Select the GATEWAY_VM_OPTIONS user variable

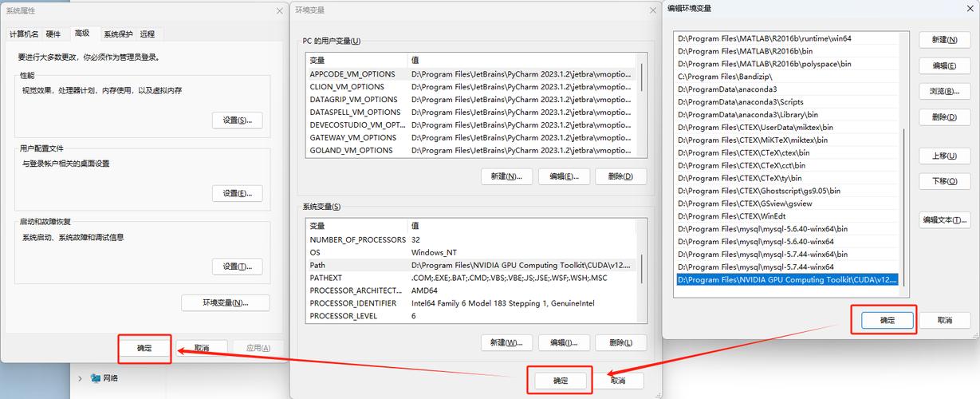pyautogui.click(x=472, y=137)
